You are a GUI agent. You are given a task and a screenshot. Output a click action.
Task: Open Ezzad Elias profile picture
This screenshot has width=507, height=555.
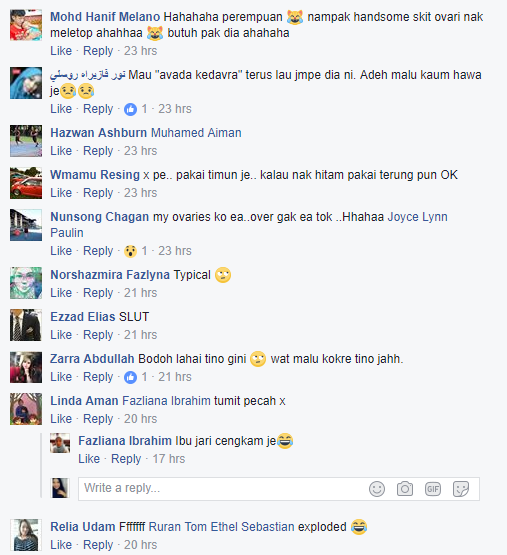click(x=26, y=325)
